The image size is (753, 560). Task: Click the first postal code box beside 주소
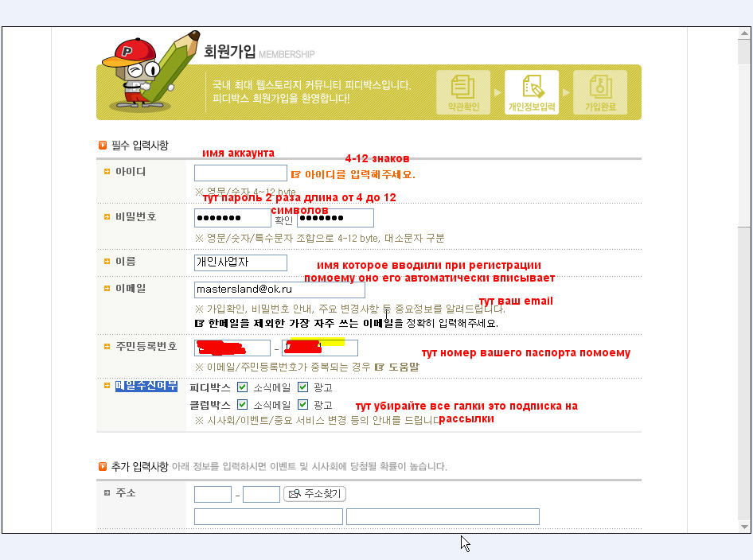[x=213, y=495]
